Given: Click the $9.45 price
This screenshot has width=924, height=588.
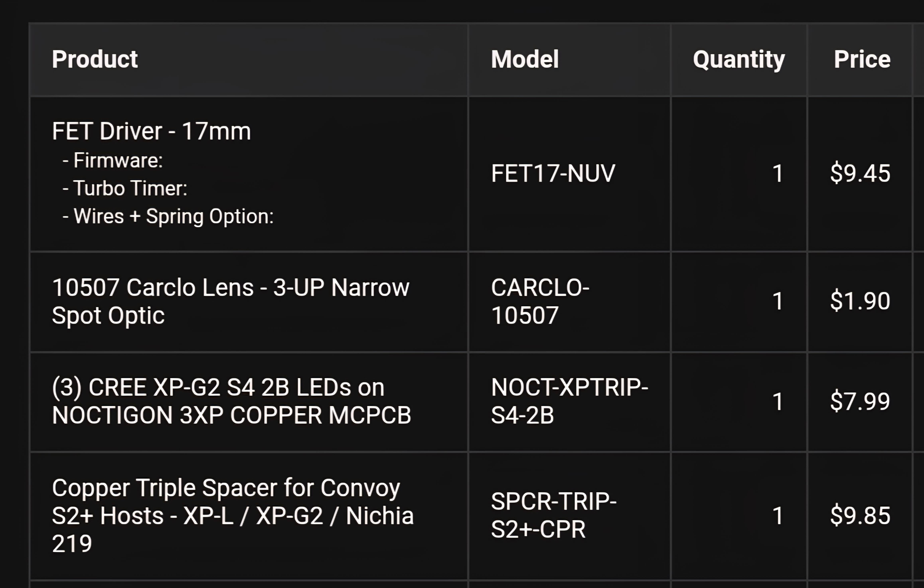Looking at the screenshot, I should (x=860, y=173).
